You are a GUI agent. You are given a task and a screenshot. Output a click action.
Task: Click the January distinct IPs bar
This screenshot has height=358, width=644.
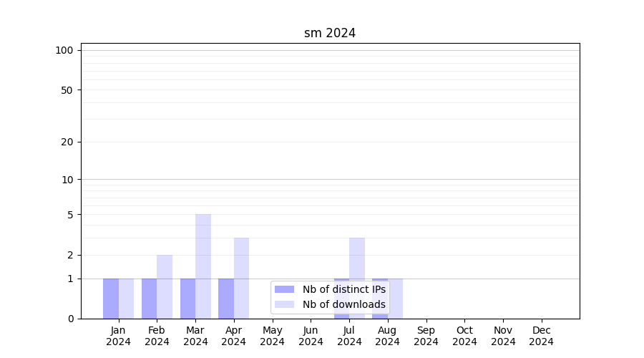[x=111, y=299]
